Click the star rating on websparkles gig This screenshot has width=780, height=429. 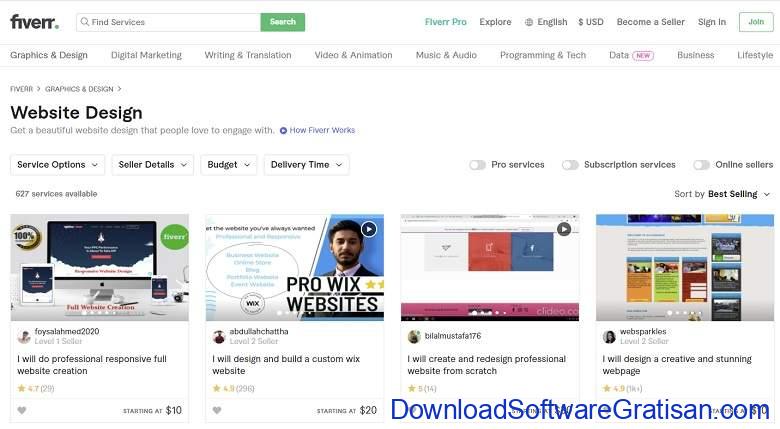click(622, 389)
